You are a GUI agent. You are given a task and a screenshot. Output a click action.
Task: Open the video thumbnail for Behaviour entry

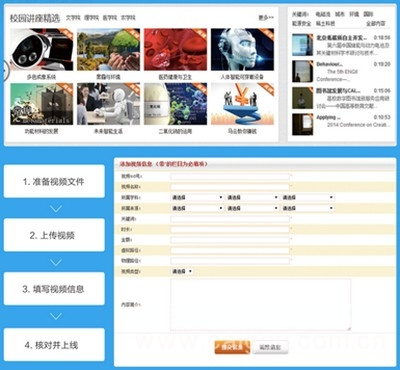click(303, 71)
